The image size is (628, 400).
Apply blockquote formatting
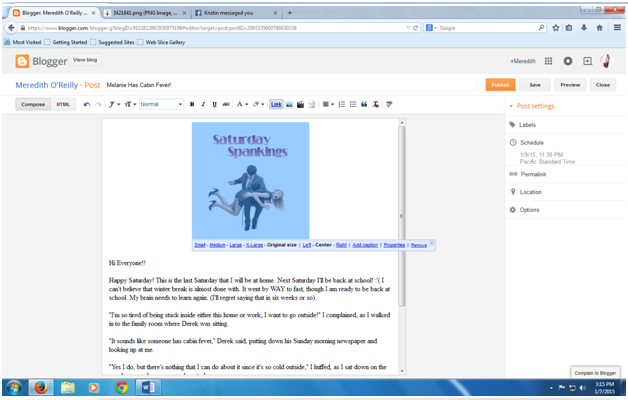pos(364,105)
